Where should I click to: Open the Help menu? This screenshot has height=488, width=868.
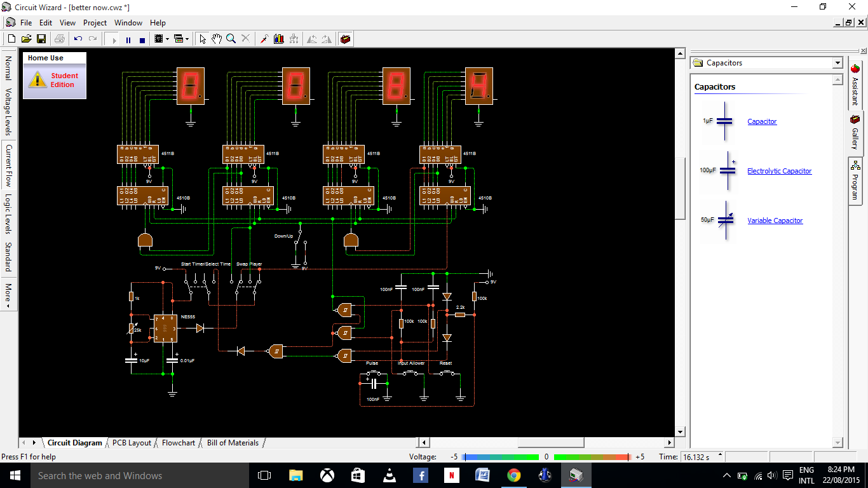pyautogui.click(x=158, y=22)
